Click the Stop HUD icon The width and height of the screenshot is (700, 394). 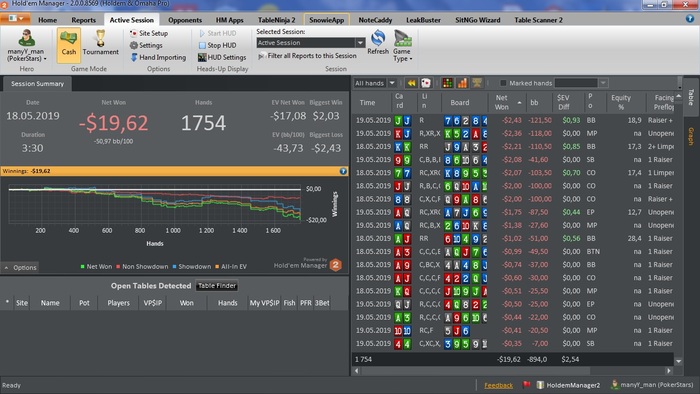coord(202,45)
